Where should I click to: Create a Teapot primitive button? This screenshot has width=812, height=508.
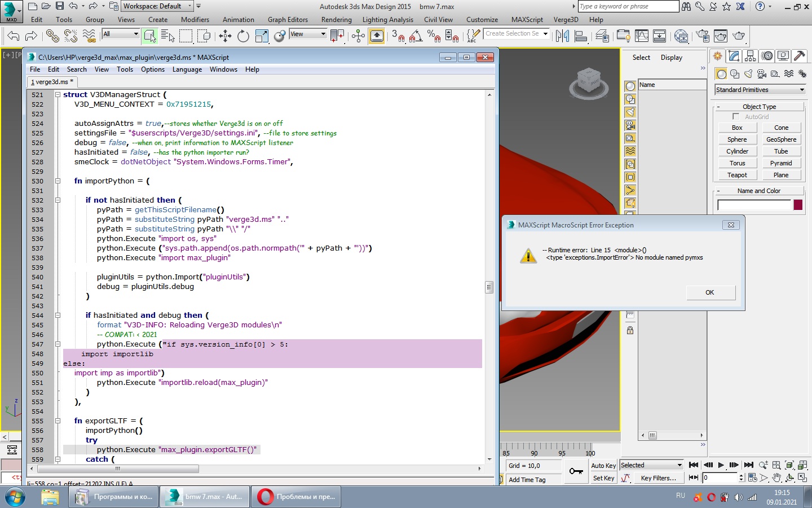(737, 175)
